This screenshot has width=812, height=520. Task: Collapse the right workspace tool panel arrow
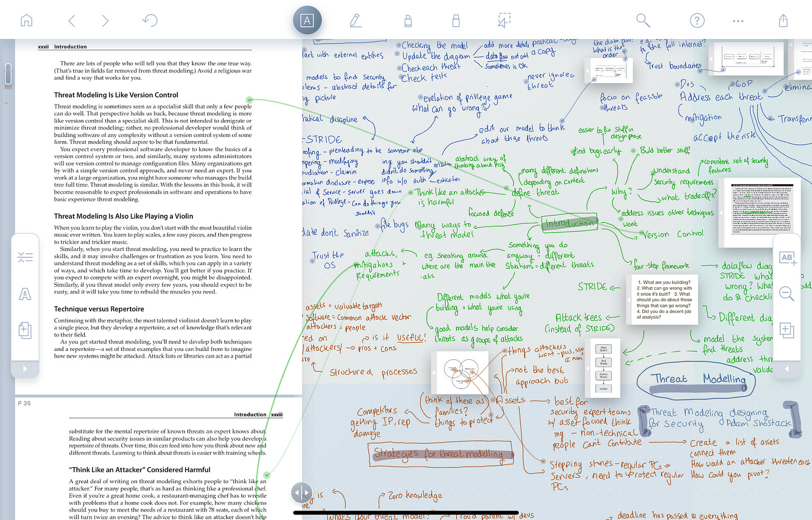pyautogui.click(x=787, y=369)
